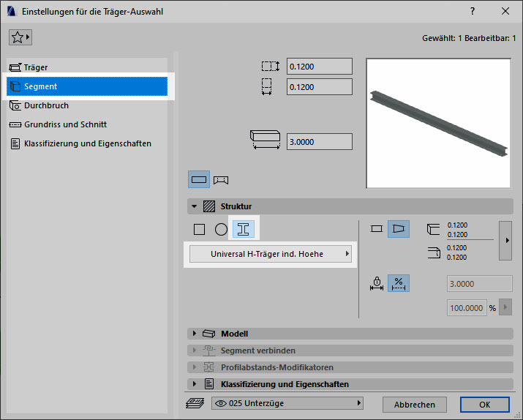Click the percentage field 100.0000
This screenshot has height=420, width=523.
[466, 307]
